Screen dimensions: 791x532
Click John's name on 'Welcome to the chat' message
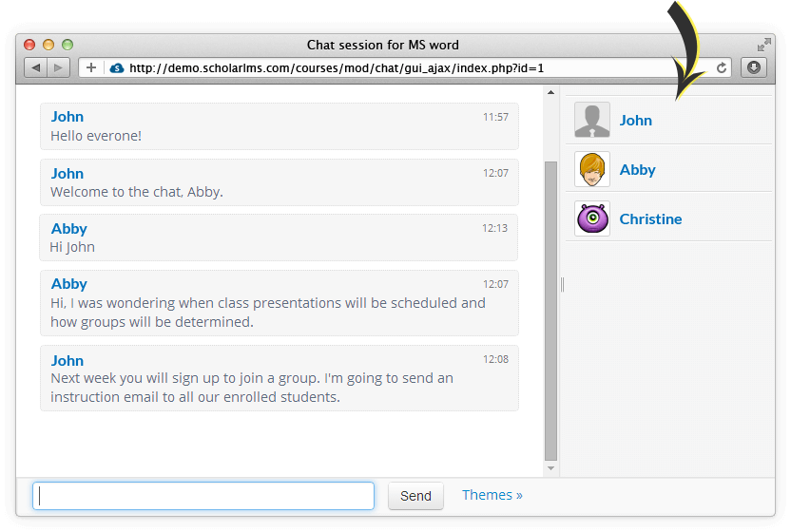point(68,174)
